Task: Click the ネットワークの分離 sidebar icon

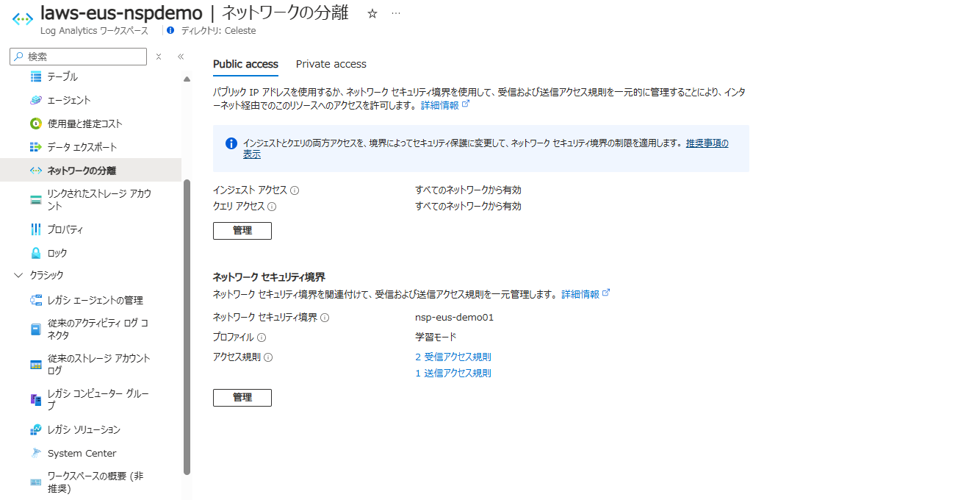Action: (36, 171)
